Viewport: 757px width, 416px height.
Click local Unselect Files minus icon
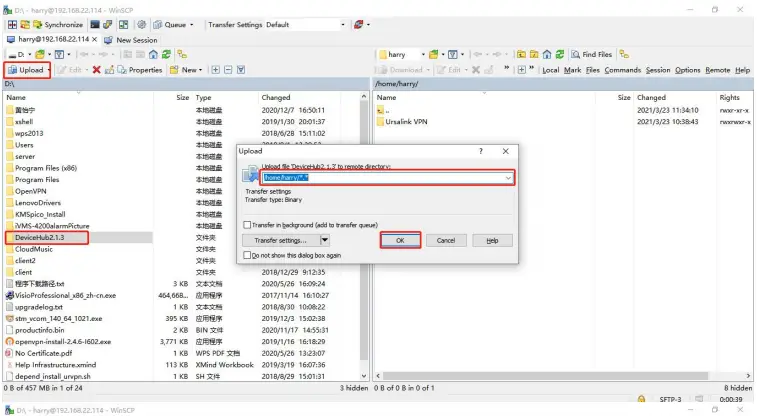(x=228, y=70)
